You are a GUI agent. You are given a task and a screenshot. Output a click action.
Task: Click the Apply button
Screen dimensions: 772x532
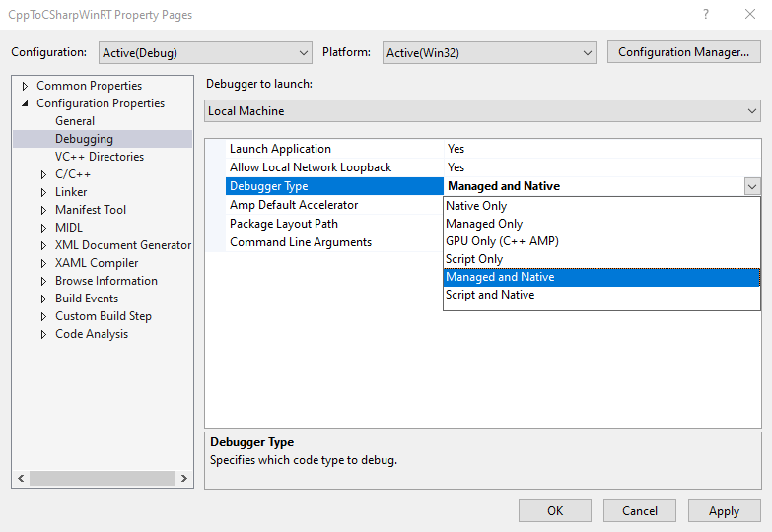pos(724,510)
